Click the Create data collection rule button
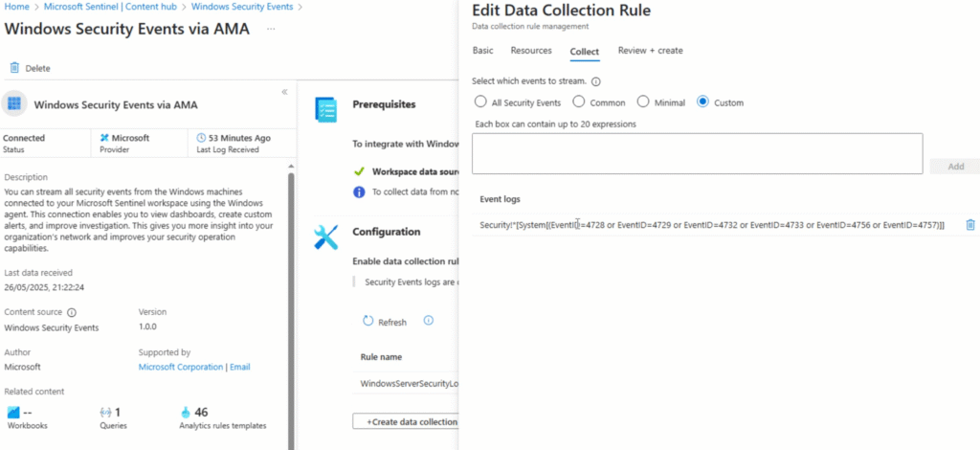 coord(405,422)
